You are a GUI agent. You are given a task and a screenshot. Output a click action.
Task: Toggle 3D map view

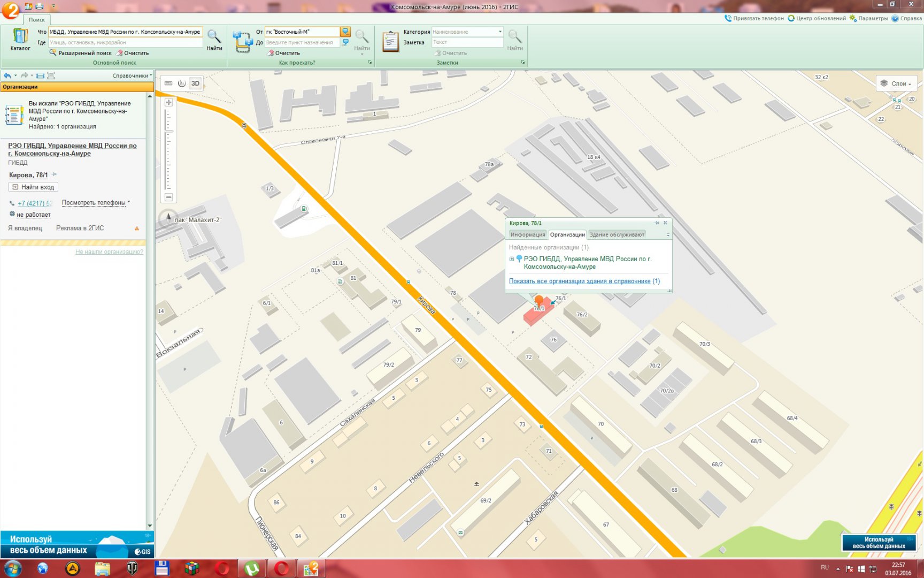coord(196,83)
